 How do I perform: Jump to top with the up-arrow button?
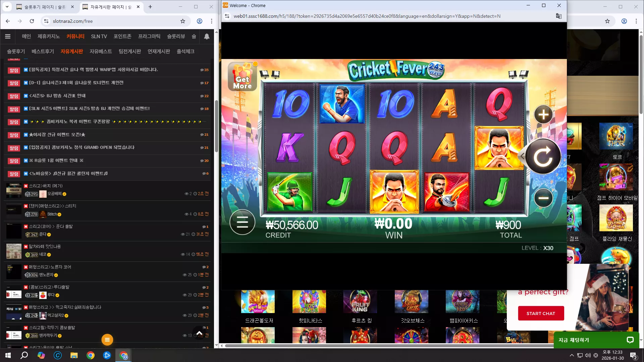199,333
